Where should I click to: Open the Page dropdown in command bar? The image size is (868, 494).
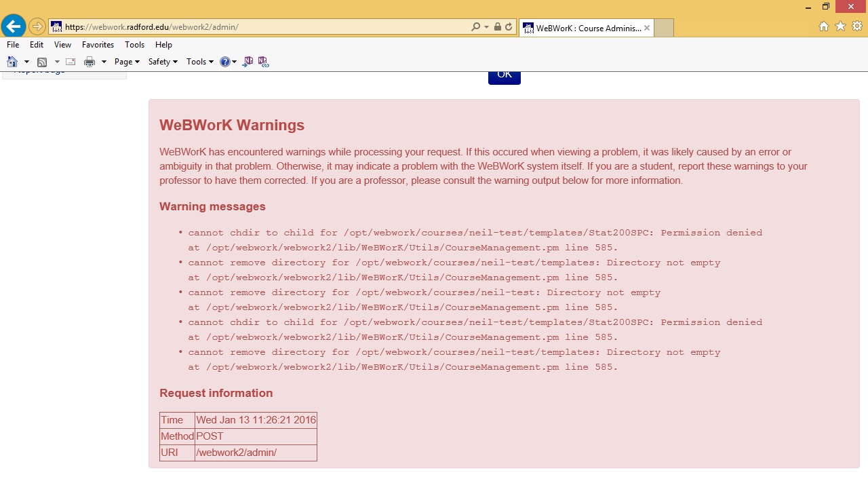point(127,62)
